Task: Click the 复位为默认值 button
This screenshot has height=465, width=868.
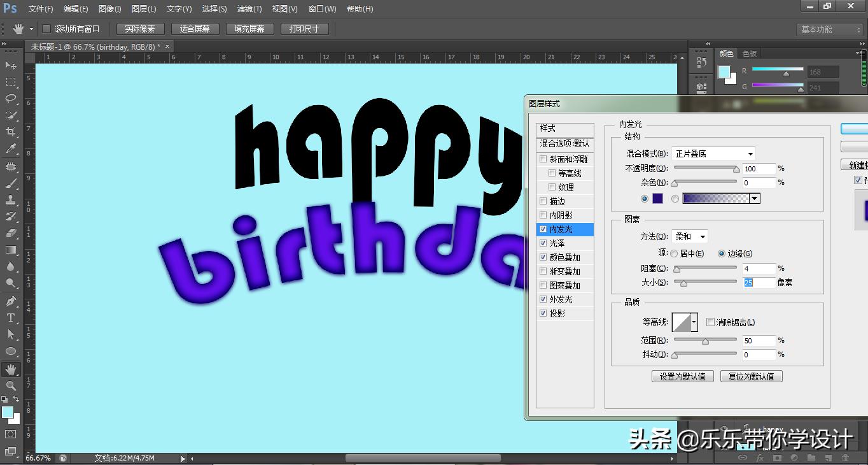Action: [x=751, y=376]
